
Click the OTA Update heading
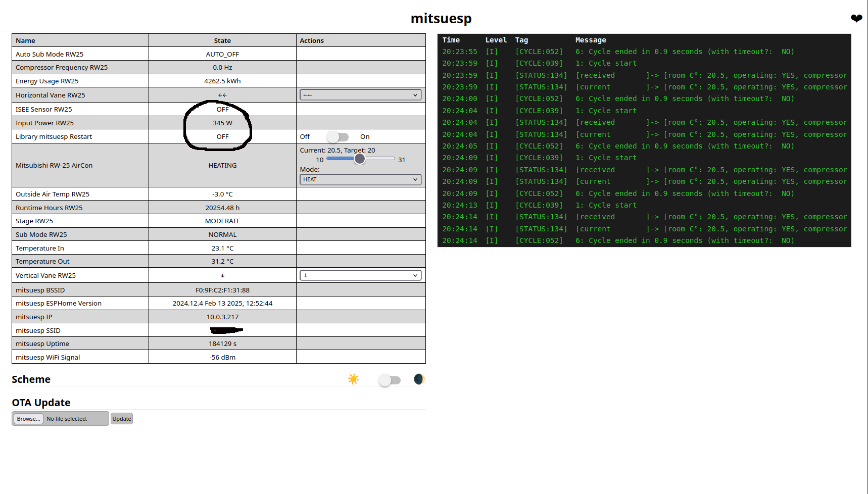pos(41,403)
